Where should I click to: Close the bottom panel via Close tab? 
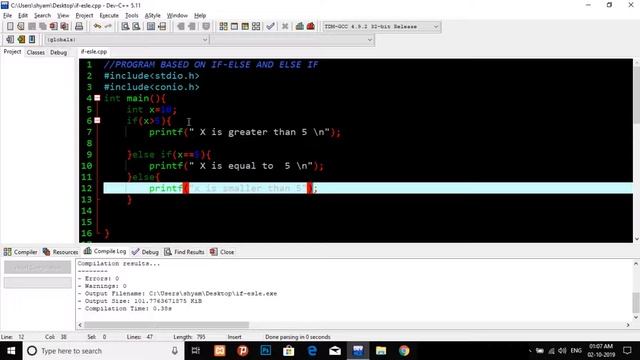click(222, 252)
